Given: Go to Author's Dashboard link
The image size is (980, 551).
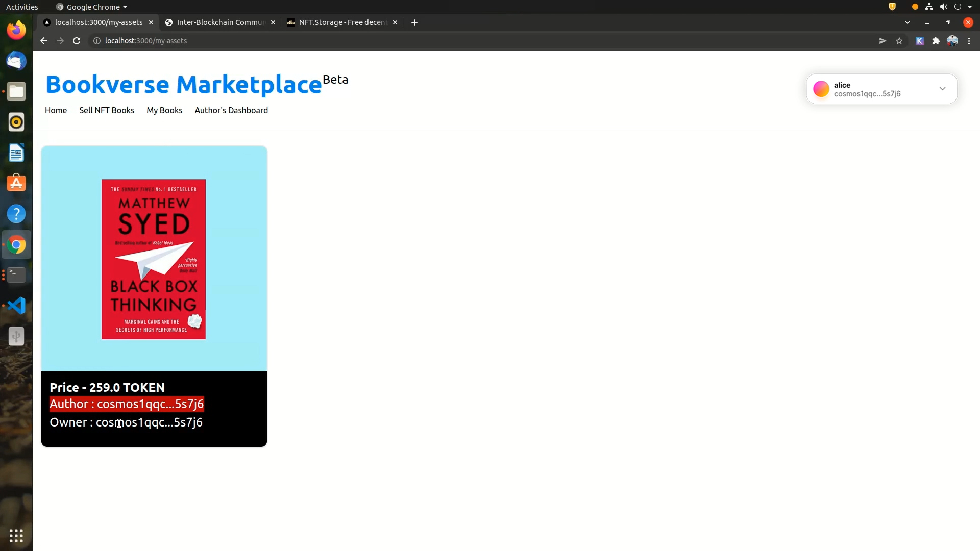Looking at the screenshot, I should [231, 110].
